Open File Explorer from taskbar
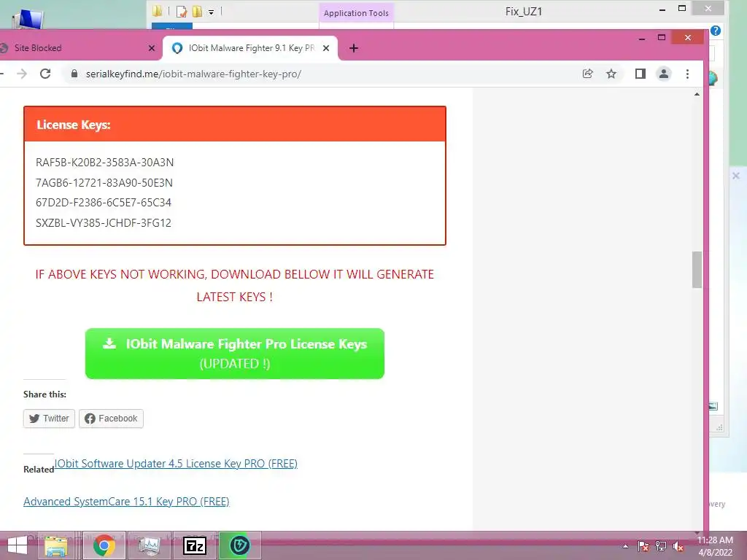Viewport: 747px width, 560px height. point(56,545)
